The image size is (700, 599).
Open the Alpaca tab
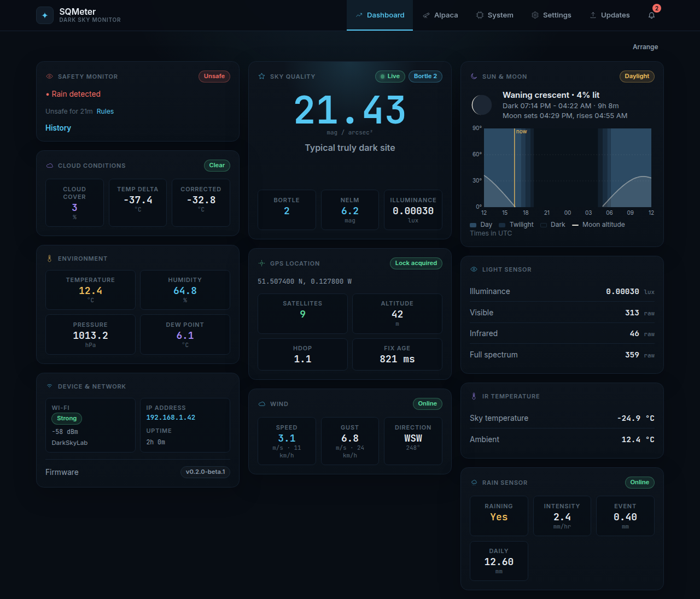coord(440,15)
